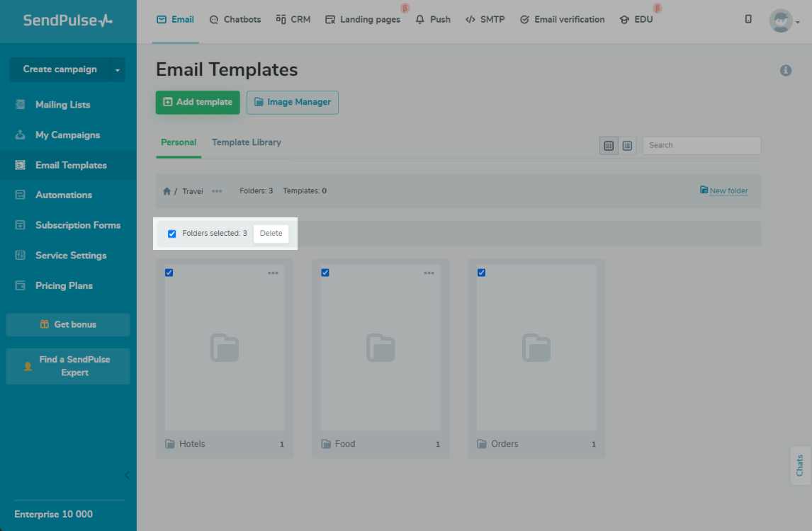
Task: Expand the account dropdown arrow beside avatar
Action: 798,22
